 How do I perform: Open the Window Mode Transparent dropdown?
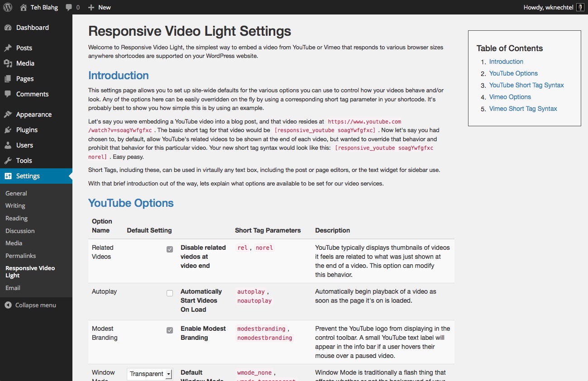click(150, 374)
